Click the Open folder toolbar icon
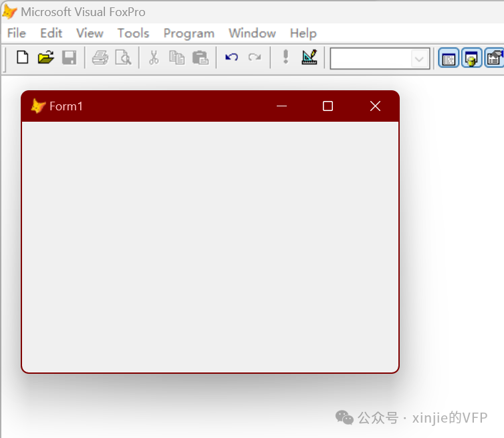Viewport: 504px width, 438px height. (x=45, y=58)
